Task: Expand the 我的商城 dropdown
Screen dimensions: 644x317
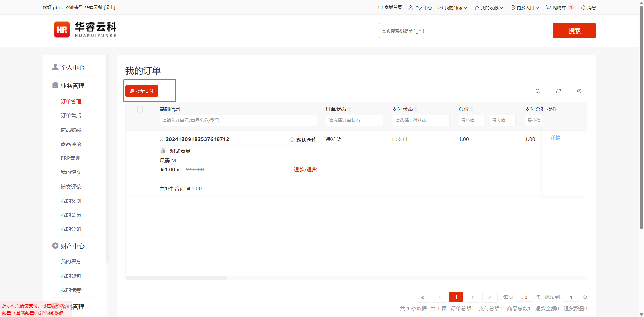Action: pos(453,8)
